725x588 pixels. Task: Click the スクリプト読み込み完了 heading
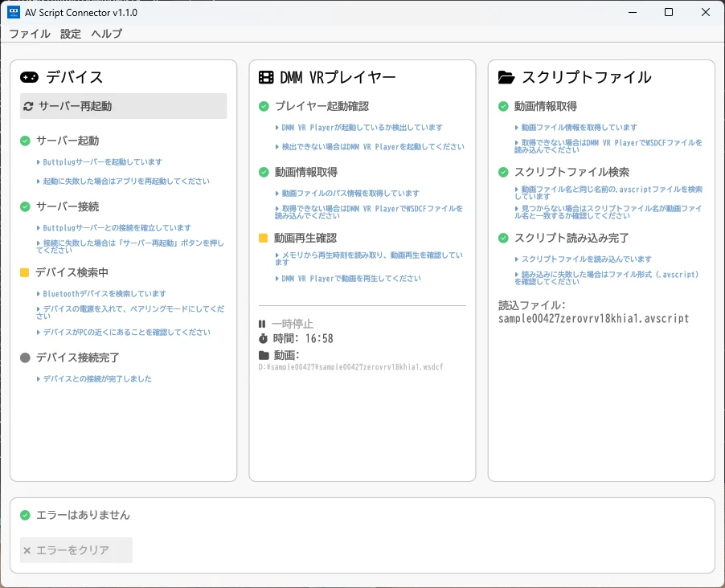(x=571, y=238)
